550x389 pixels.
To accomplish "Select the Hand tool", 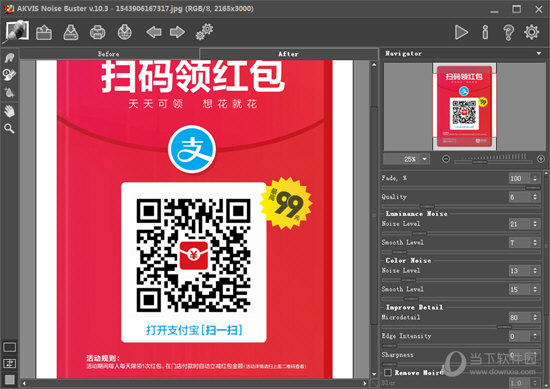I will tap(9, 111).
